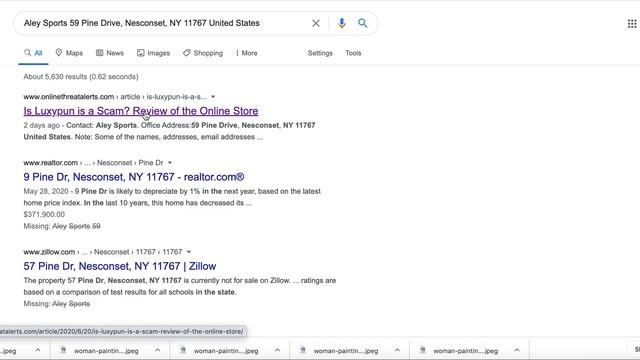Screen dimensions: 640x360
Task: Expand options caret for the leftmost cut-off jpeg download
Action: tap(38, 350)
